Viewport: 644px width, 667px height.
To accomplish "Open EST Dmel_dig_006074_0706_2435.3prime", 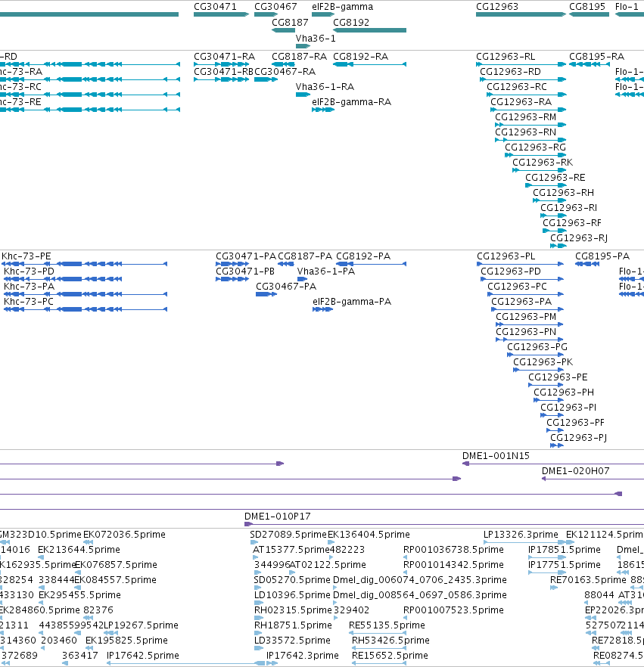I will click(420, 580).
